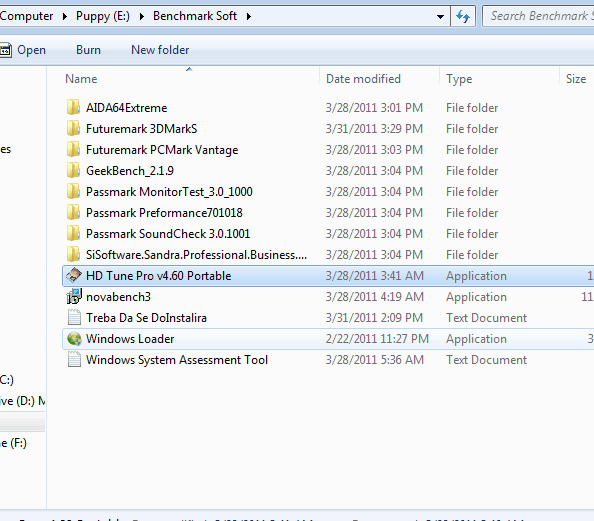This screenshot has width=594, height=521.
Task: Open the address bar history dropdown
Action: [440, 16]
